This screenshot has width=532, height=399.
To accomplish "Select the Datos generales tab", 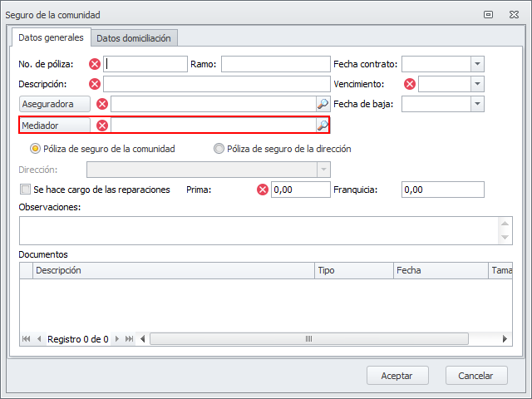I will (x=51, y=37).
